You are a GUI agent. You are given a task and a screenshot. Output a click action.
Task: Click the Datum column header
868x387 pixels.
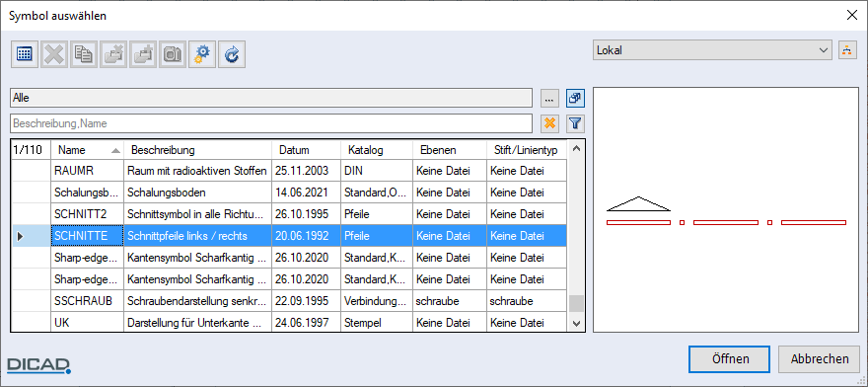[306, 150]
